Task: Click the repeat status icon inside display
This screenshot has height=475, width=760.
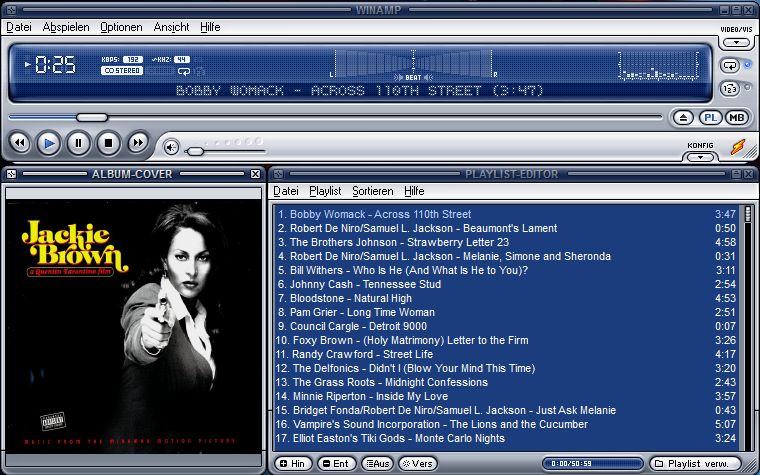Action: tap(184, 72)
